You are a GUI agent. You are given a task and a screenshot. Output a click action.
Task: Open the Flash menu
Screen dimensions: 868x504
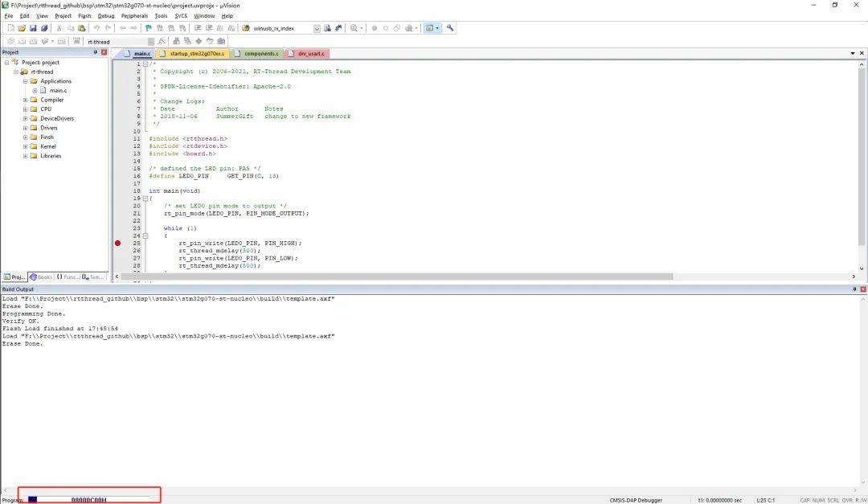pyautogui.click(x=84, y=16)
